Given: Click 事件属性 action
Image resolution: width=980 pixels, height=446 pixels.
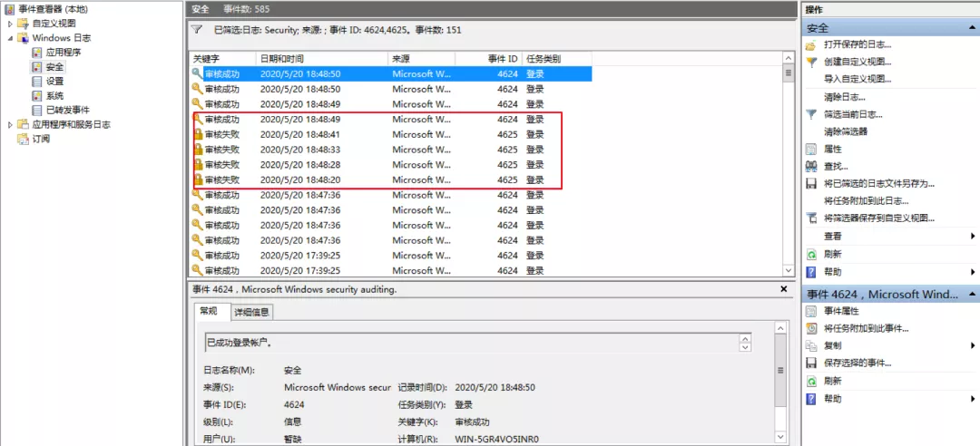Looking at the screenshot, I should 841,311.
